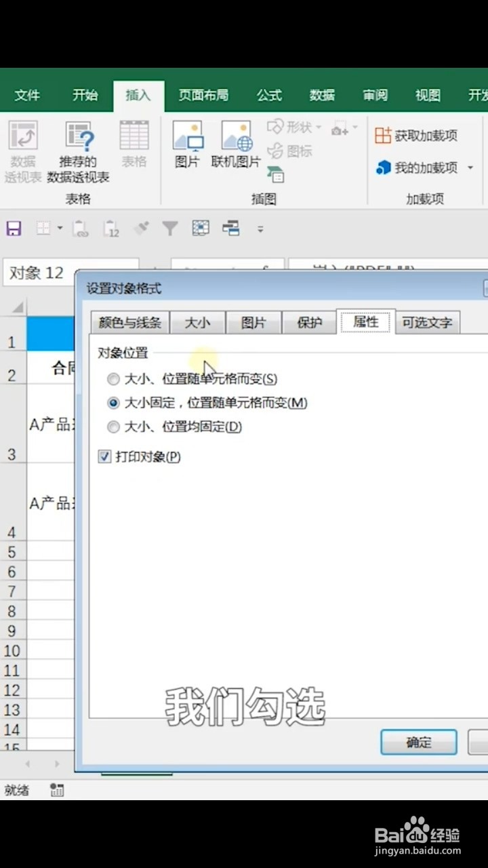This screenshot has height=868, width=488.
Task: Click the Save icon in quick access toolbar
Action: (x=14, y=229)
